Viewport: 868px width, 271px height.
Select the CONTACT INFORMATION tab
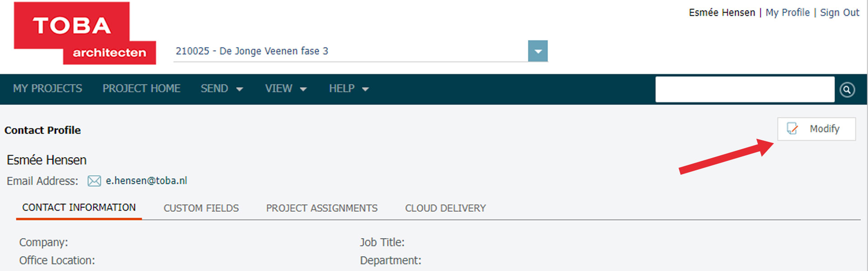79,208
